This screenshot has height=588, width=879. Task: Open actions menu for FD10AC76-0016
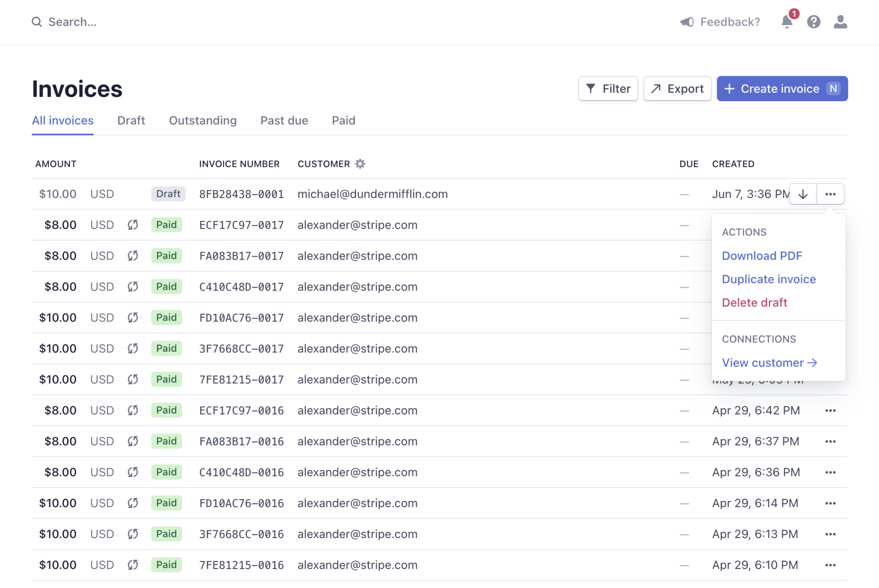831,503
